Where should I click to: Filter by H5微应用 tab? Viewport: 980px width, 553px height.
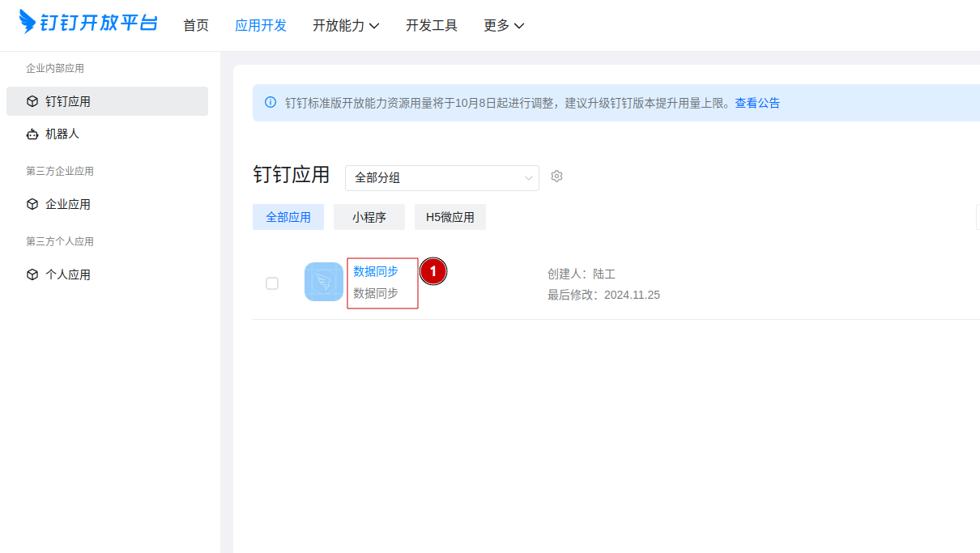450,217
